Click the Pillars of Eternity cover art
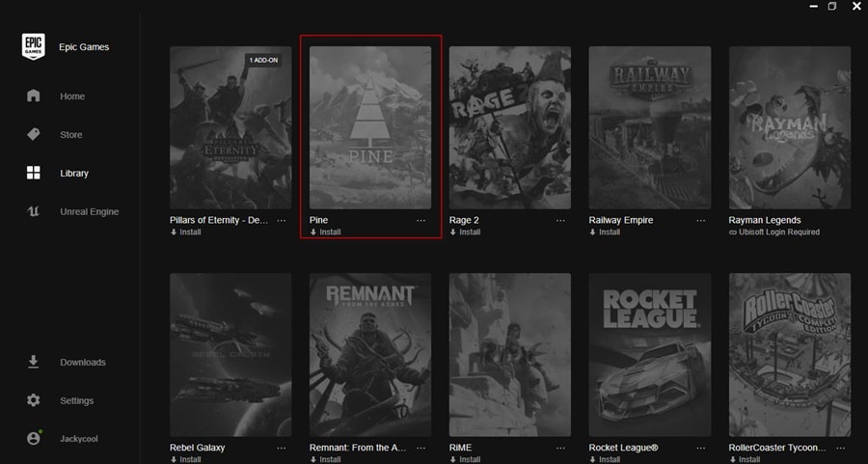 click(x=231, y=127)
